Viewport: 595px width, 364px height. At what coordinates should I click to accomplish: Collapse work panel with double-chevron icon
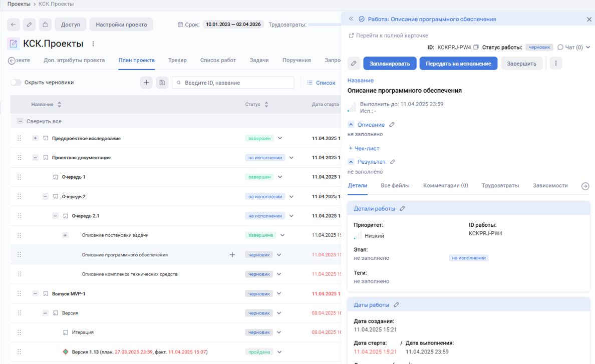pos(351,19)
